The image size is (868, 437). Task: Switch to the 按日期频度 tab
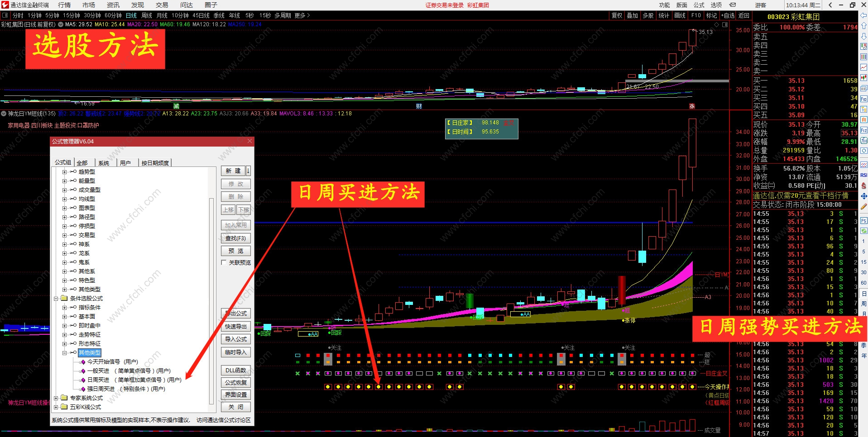click(155, 163)
